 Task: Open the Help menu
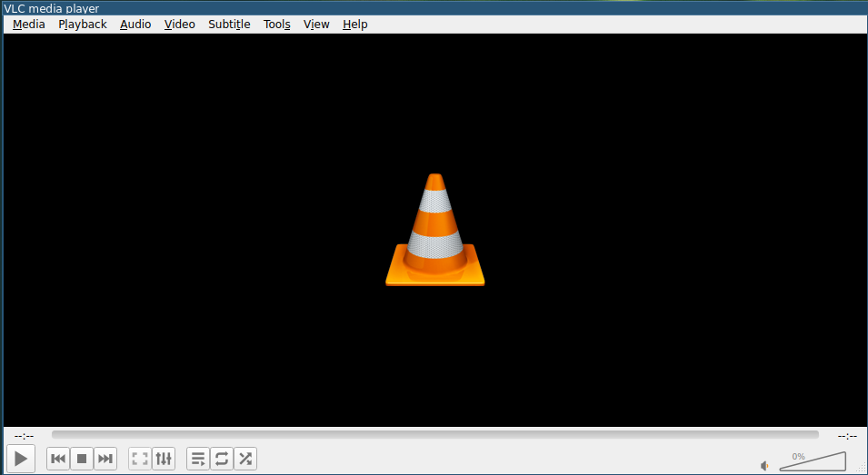354,25
